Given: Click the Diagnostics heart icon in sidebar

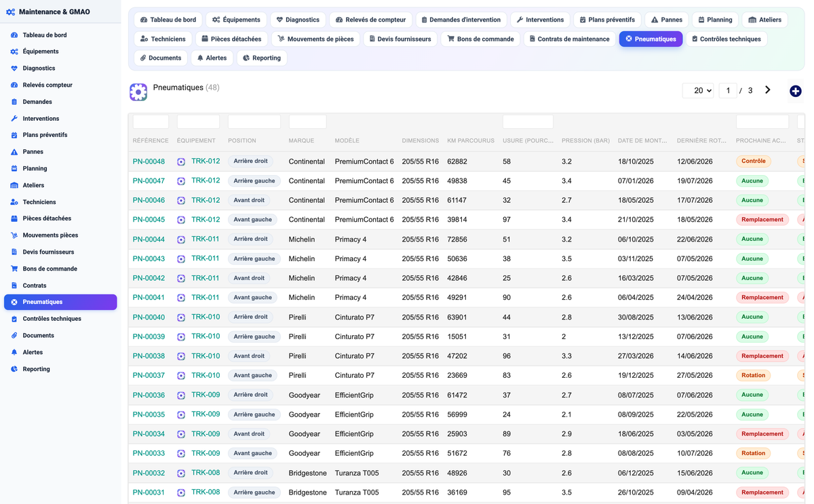Looking at the screenshot, I should 14,69.
